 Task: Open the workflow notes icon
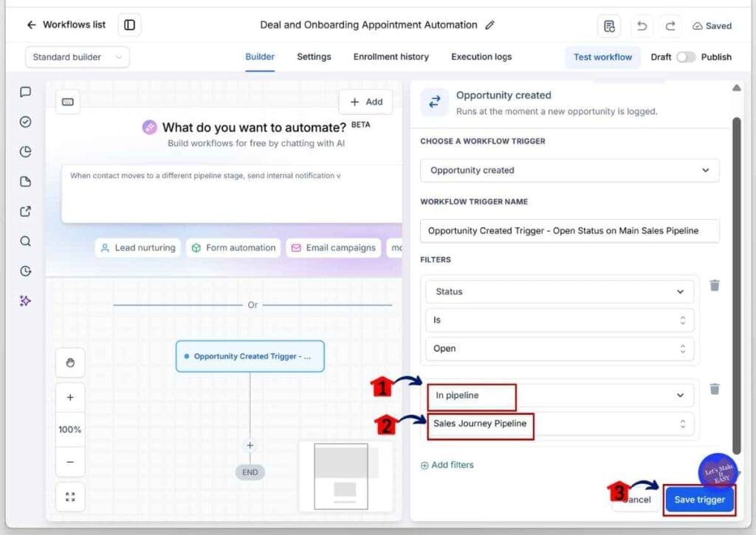click(609, 26)
